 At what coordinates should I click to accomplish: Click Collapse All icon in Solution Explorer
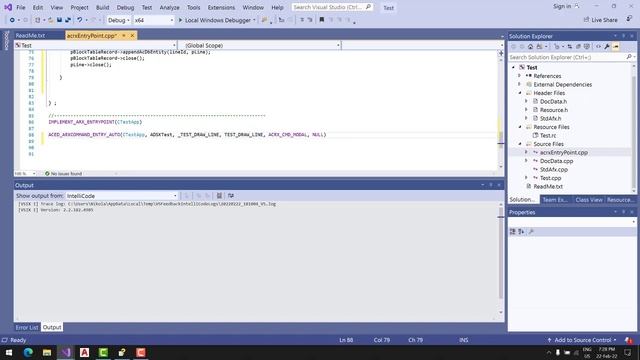click(x=578, y=47)
